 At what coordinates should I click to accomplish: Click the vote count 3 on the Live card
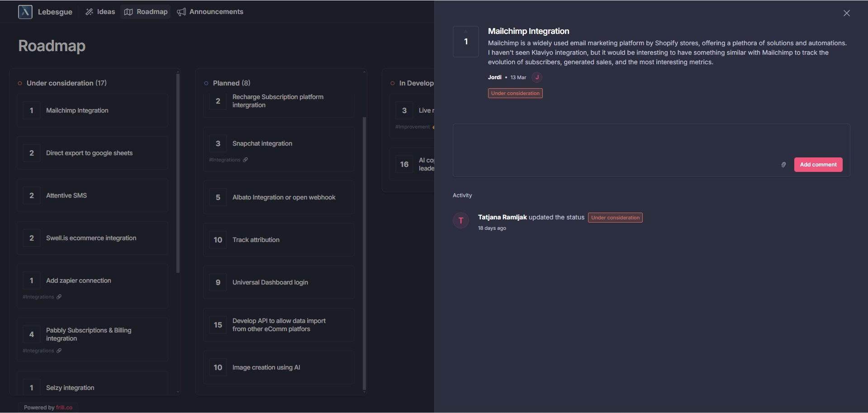click(x=404, y=110)
